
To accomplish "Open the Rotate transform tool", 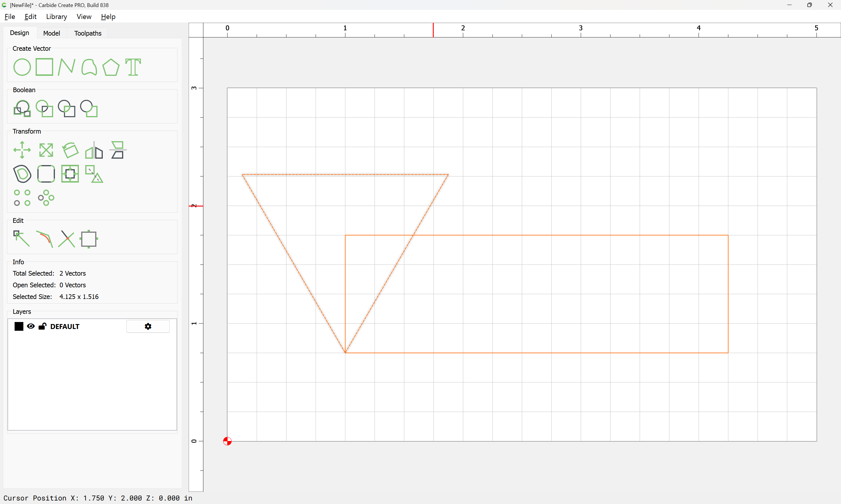I will 70,150.
